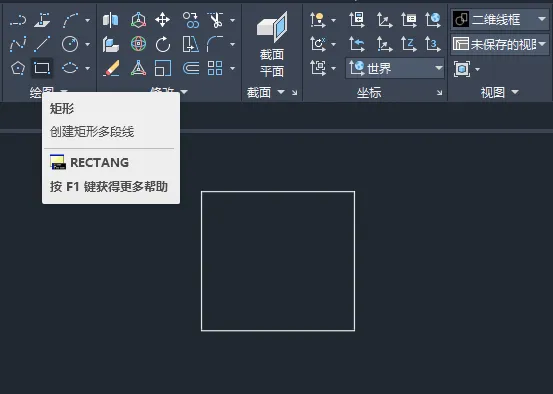Activate the Offset tool
553x394 pixels.
tap(191, 68)
